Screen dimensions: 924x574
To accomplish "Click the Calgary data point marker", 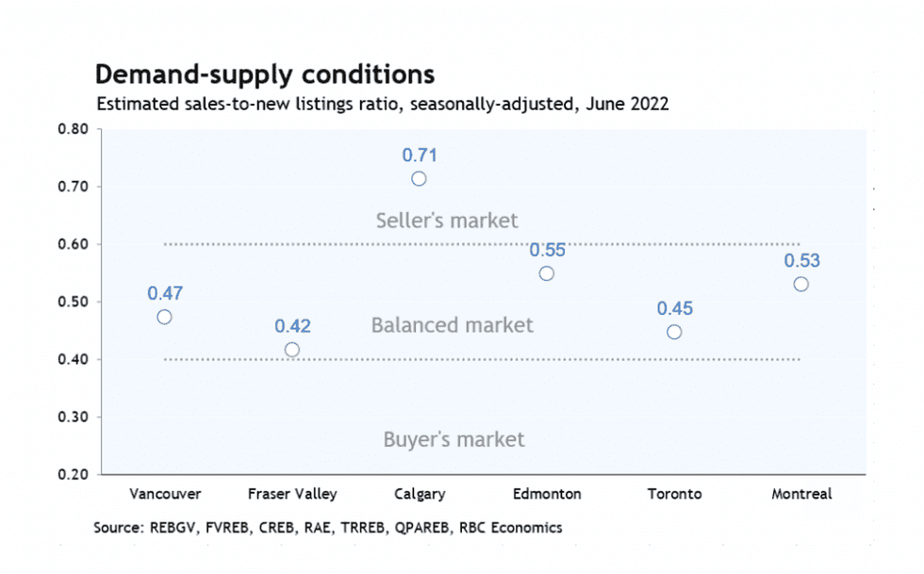I will coord(419,179).
